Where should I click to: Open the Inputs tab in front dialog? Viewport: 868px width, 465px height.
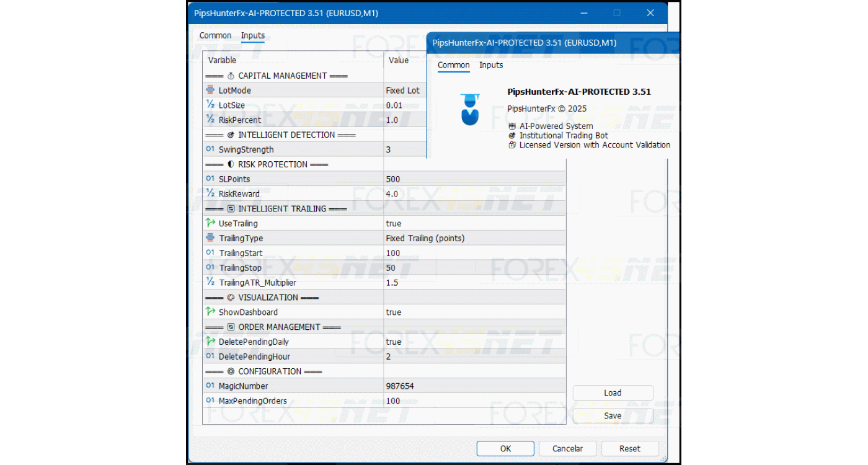[x=491, y=65]
